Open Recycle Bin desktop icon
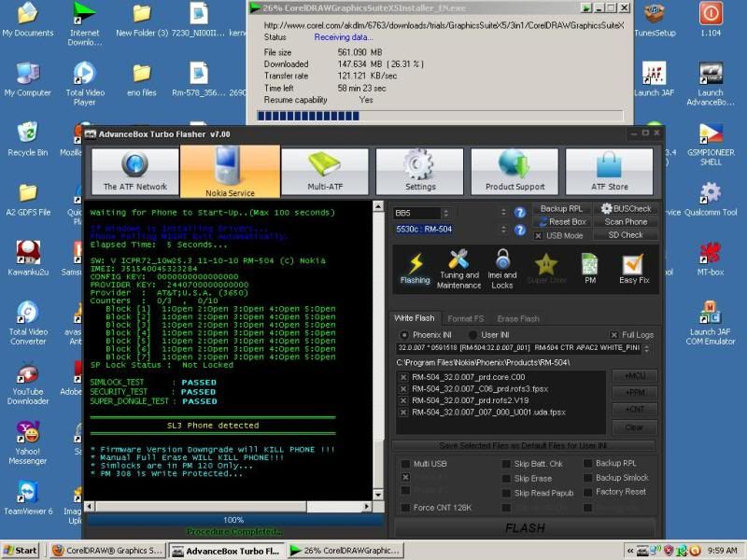This screenshot has height=560, width=747. pos(28,139)
